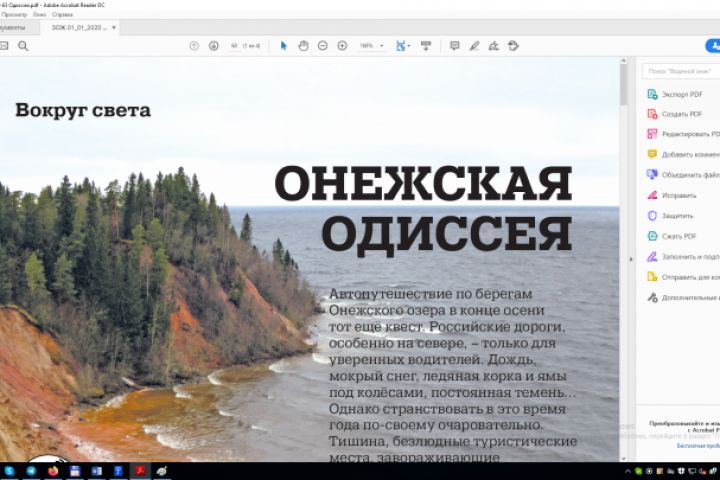Image resolution: width=720 pixels, height=480 pixels.
Task: Select the highlight pen tool
Action: pos(474,46)
